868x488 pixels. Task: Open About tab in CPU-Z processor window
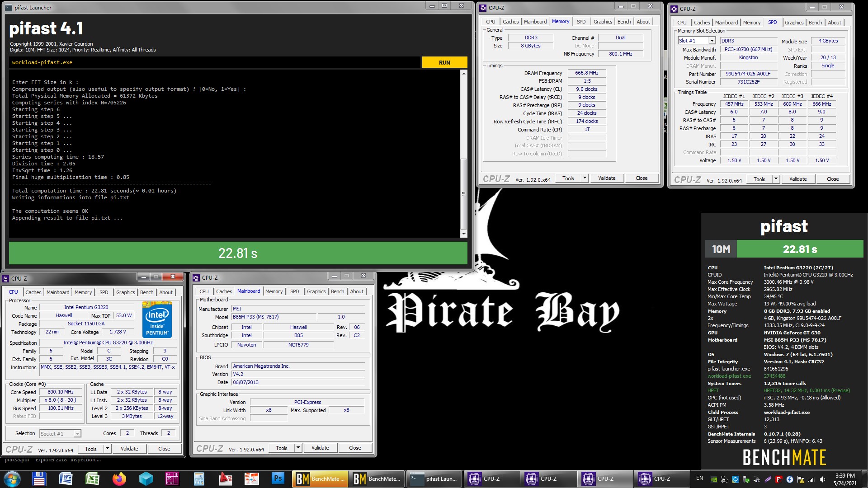tap(166, 292)
